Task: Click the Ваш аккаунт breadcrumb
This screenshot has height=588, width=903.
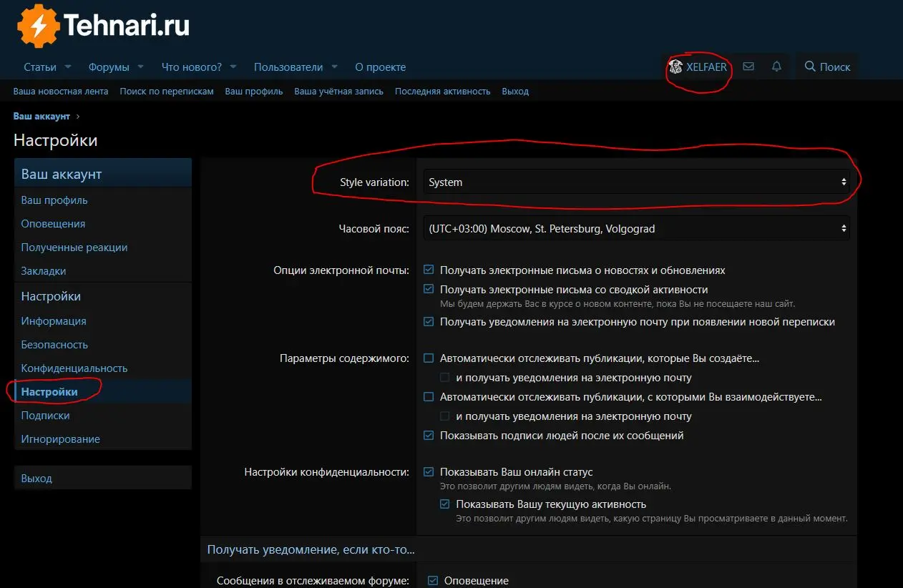Action: (x=42, y=115)
